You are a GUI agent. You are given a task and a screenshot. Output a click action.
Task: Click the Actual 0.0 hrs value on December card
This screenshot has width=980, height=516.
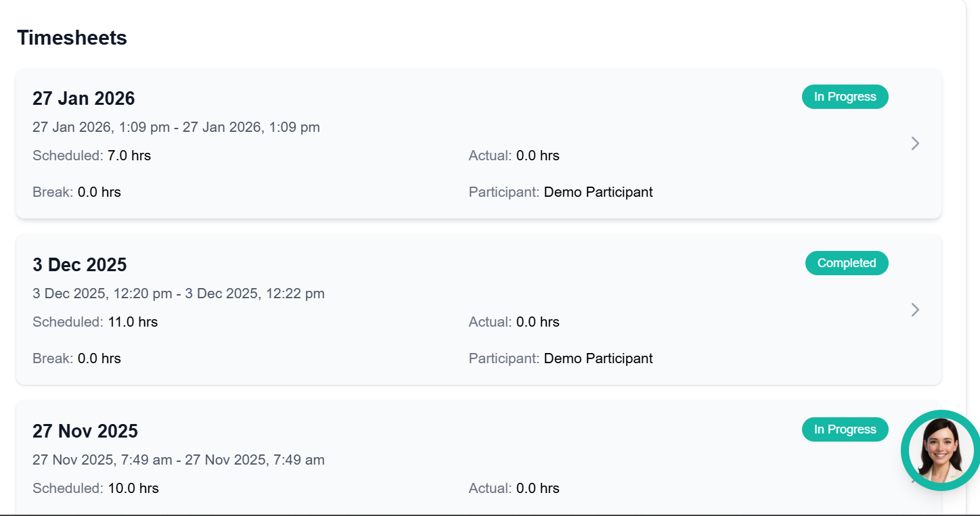tap(539, 322)
